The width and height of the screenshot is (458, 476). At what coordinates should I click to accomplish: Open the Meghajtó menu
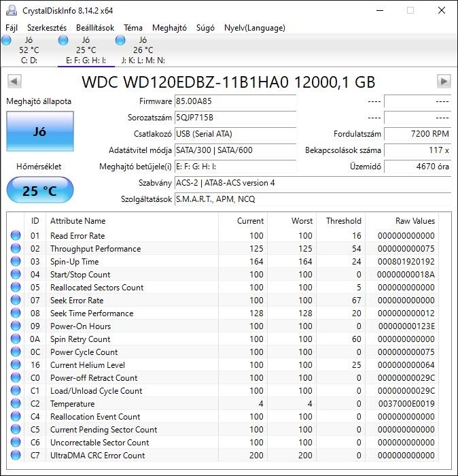tap(169, 28)
